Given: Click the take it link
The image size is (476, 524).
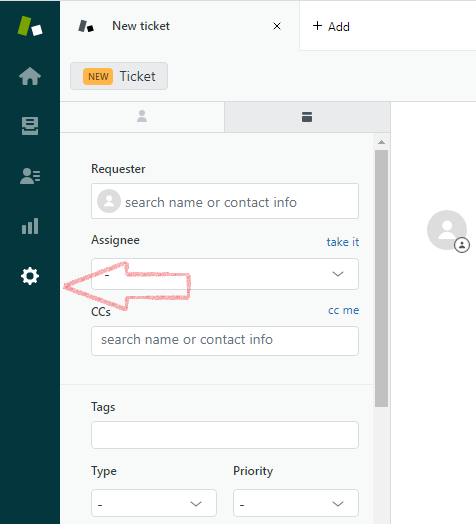Looking at the screenshot, I should (343, 242).
